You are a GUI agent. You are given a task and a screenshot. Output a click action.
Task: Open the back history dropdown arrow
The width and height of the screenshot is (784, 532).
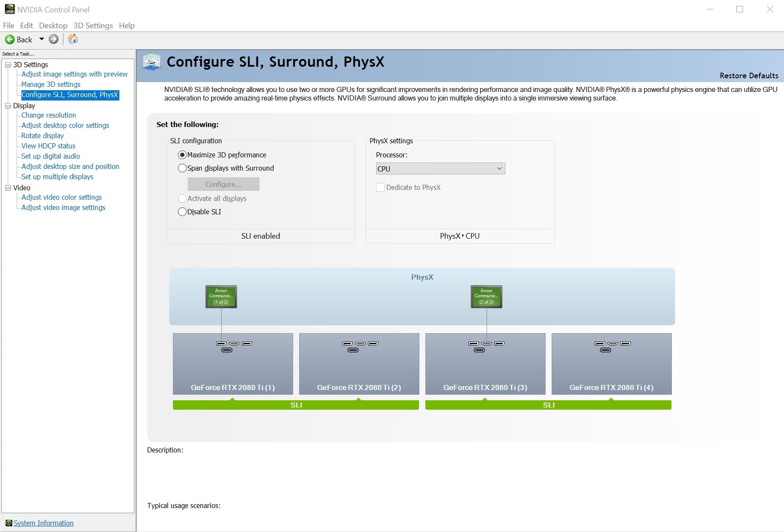tap(42, 39)
